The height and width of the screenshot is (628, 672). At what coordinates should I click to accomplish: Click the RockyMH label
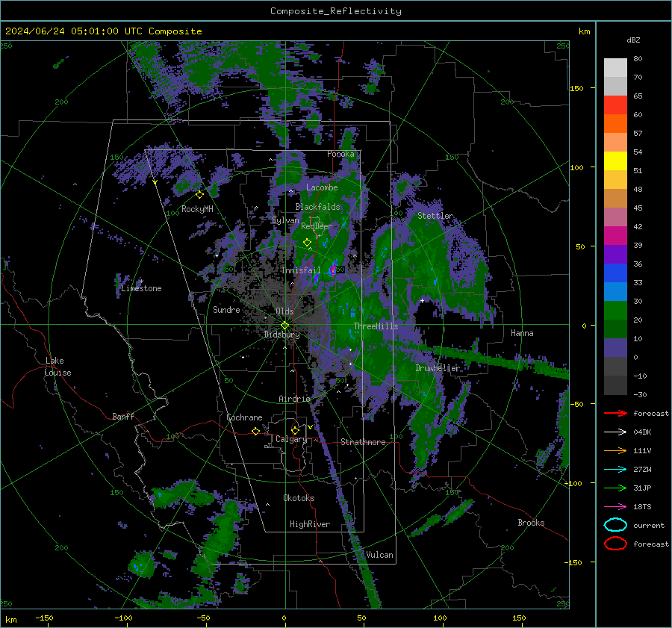197,209
